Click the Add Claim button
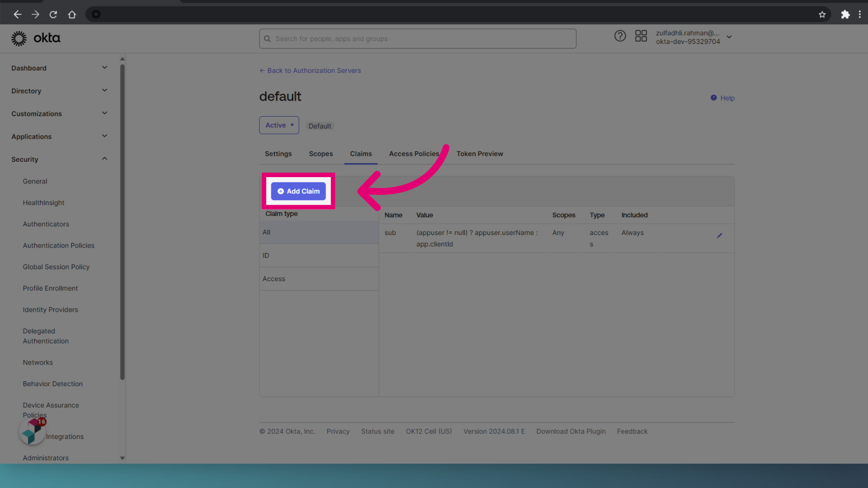This screenshot has width=868, height=488. click(x=298, y=191)
